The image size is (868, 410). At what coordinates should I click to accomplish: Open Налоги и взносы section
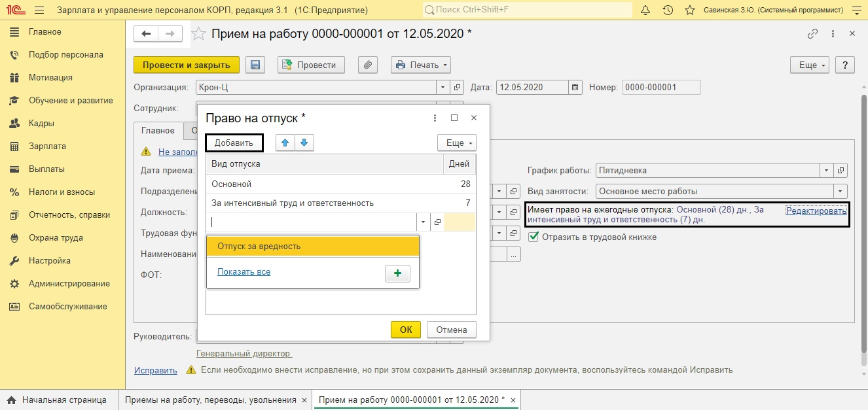pyautogui.click(x=63, y=192)
